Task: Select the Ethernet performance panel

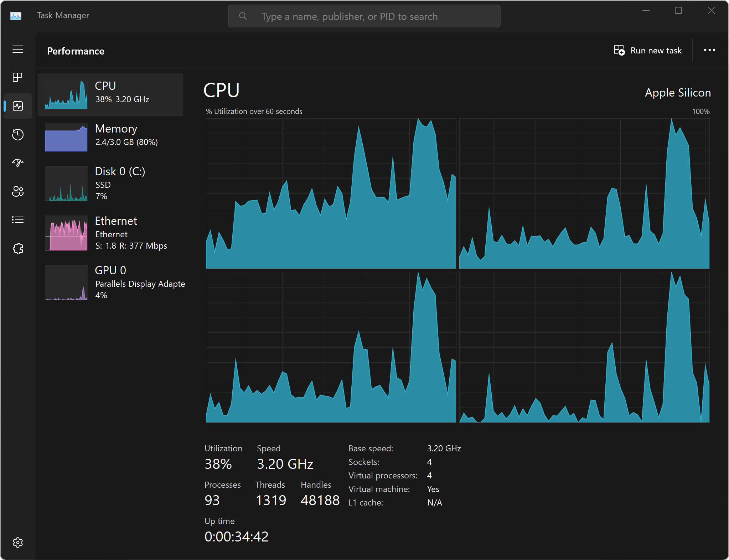Action: (112, 232)
